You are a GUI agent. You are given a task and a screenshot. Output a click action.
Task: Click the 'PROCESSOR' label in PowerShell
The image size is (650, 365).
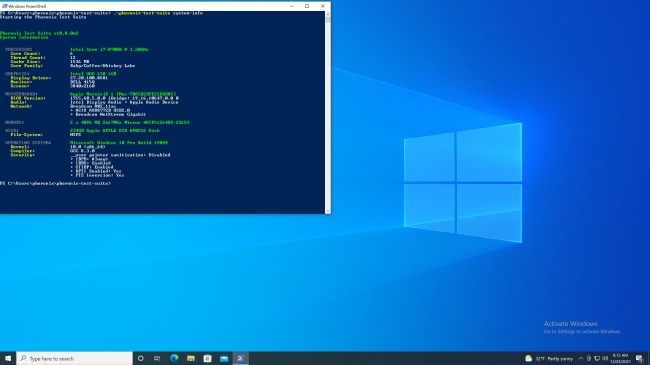coord(18,49)
